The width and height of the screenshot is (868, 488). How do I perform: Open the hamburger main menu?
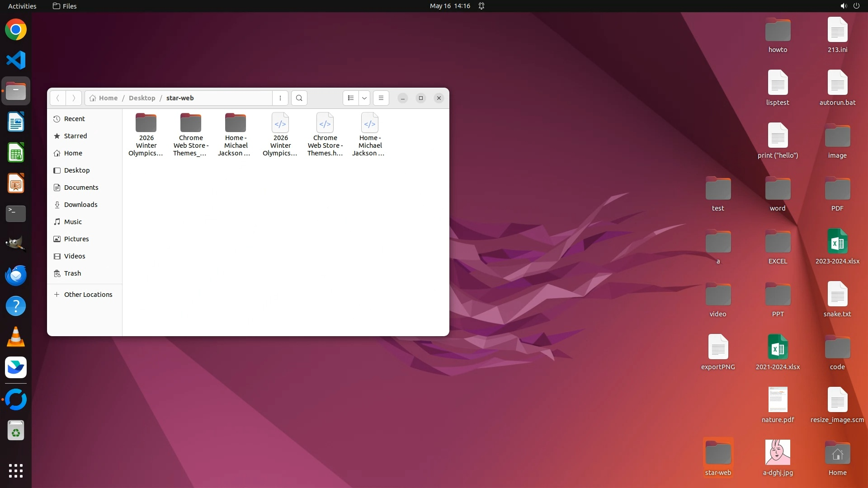381,98
